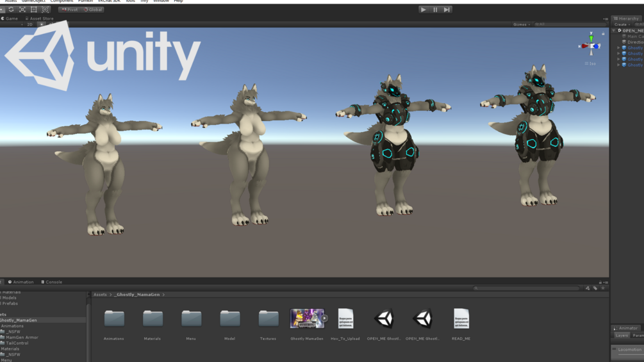The image size is (644, 362).
Task: Switch to the Animation tab
Action: (21, 282)
